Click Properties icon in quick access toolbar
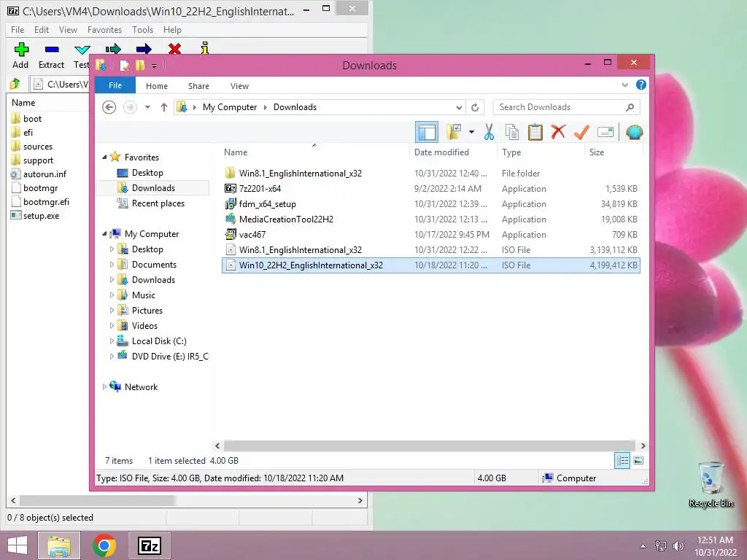The width and height of the screenshot is (747, 560). [x=124, y=65]
